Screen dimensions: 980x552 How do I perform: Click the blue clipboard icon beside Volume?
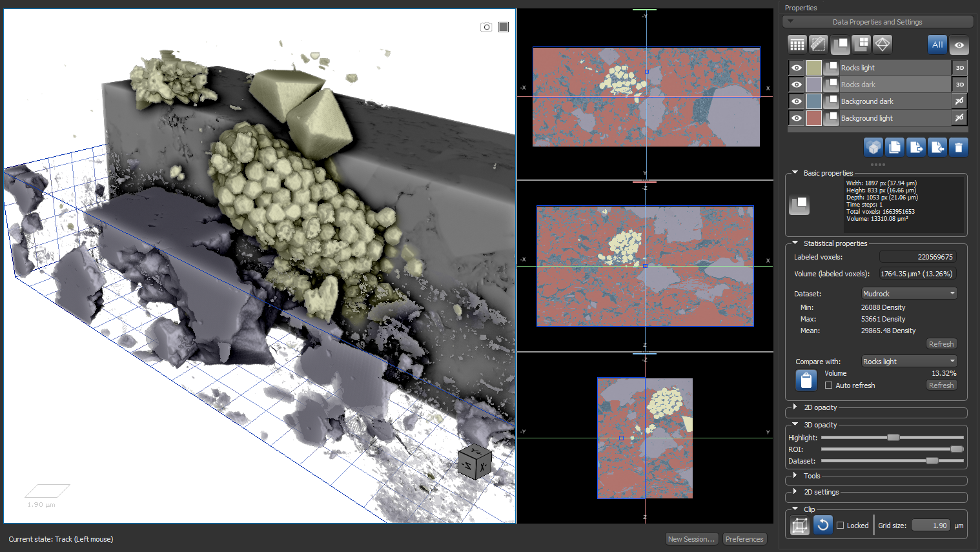806,380
